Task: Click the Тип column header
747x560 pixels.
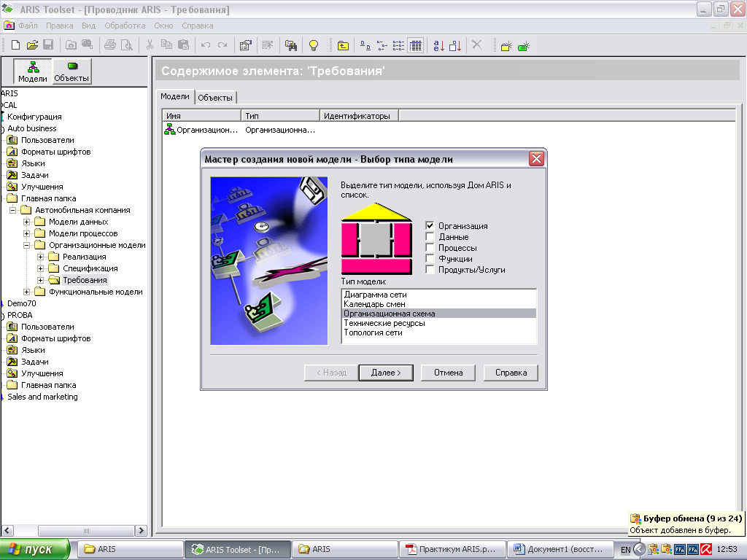Action: 281,116
